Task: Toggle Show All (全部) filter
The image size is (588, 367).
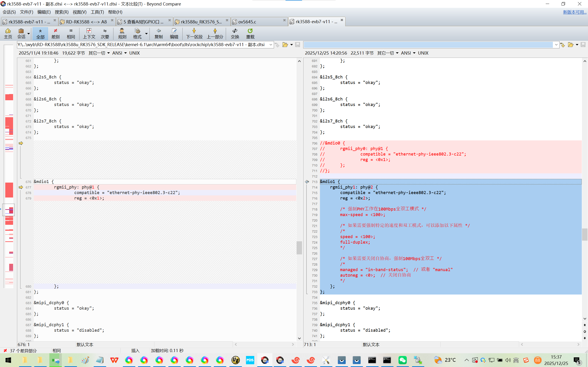Action: [40, 33]
